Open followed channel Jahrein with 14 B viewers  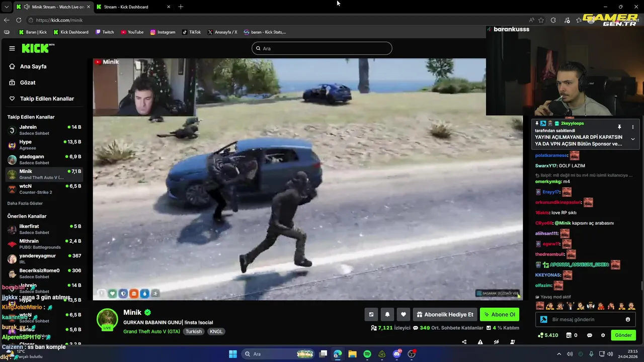point(44,130)
